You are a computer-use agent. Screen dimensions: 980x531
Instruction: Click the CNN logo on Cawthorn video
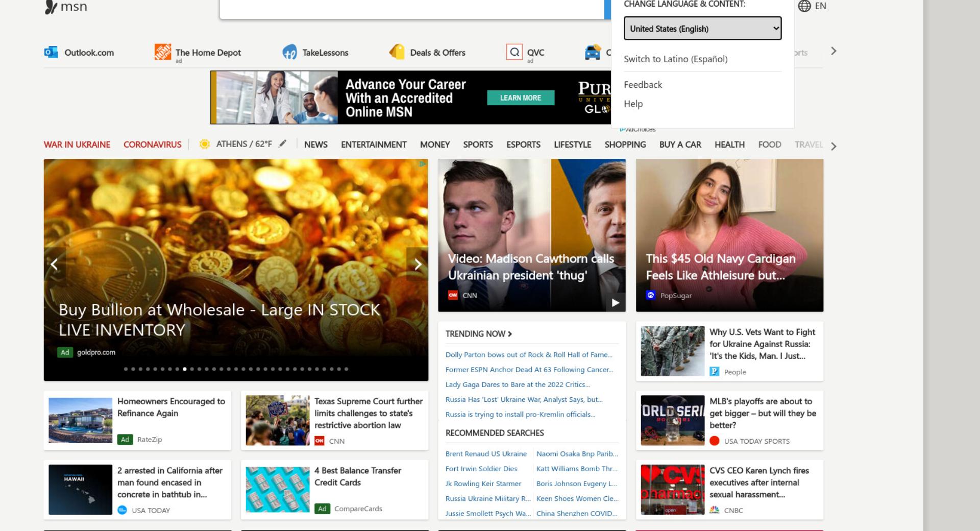point(452,295)
